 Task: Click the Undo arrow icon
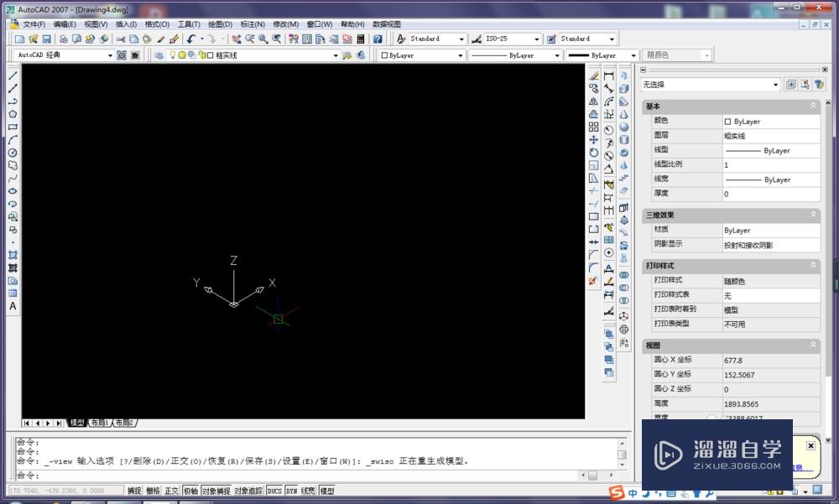tap(191, 39)
